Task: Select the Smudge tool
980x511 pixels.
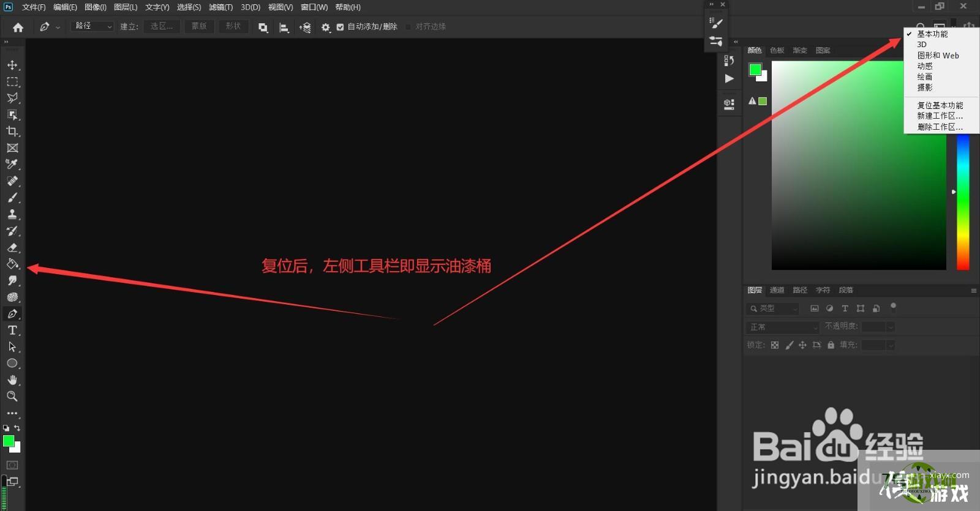Action: point(12,280)
